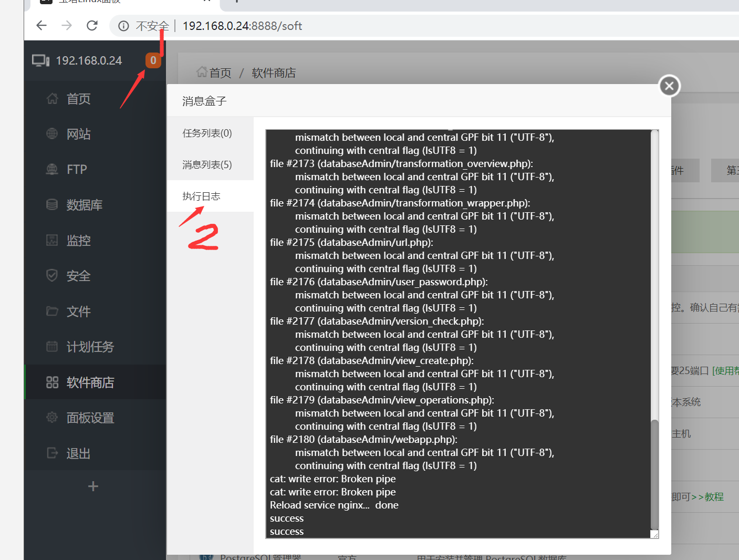Switch to the 任务列表(0) tab

(210, 133)
